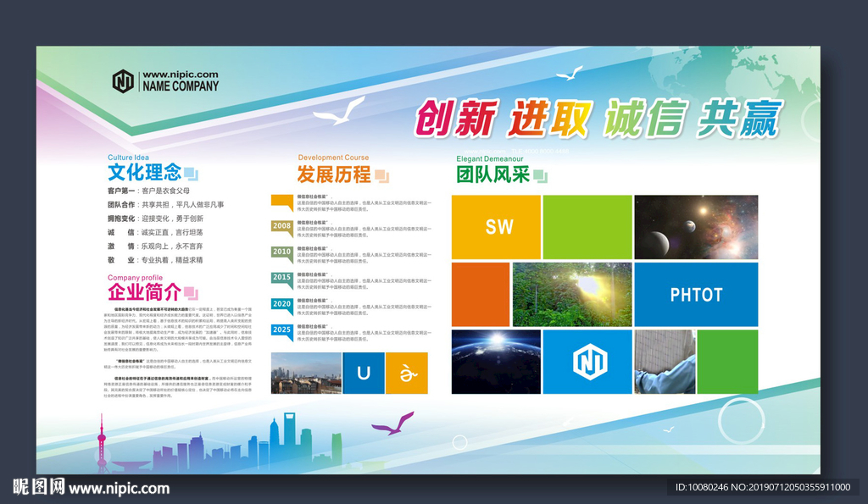
Task: Select the 文化理念 heading
Action: (x=144, y=173)
